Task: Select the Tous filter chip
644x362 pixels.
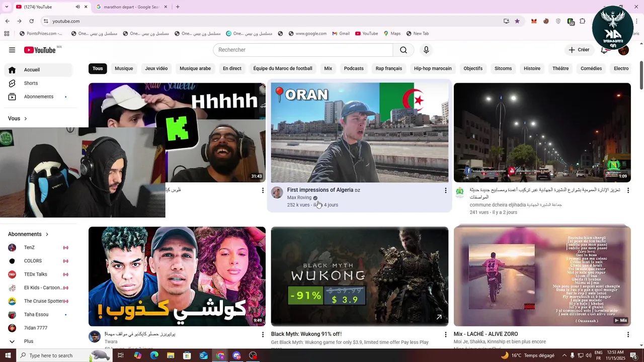Action: 98,68
